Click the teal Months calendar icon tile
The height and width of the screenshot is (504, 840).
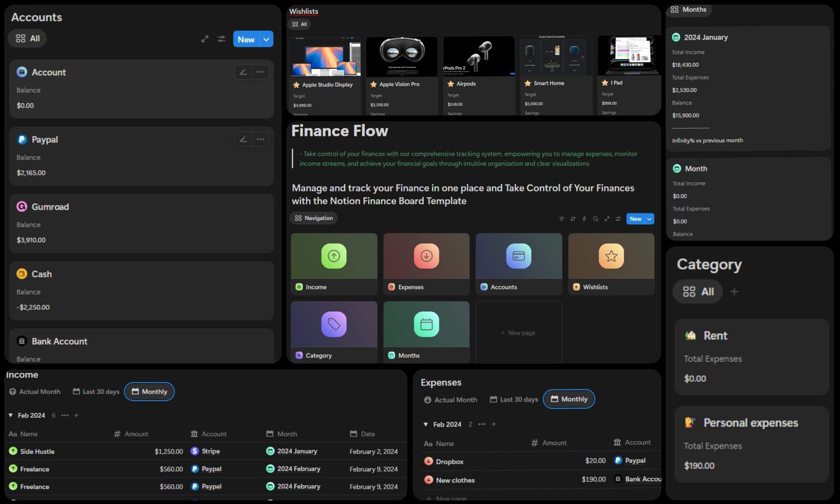426,324
